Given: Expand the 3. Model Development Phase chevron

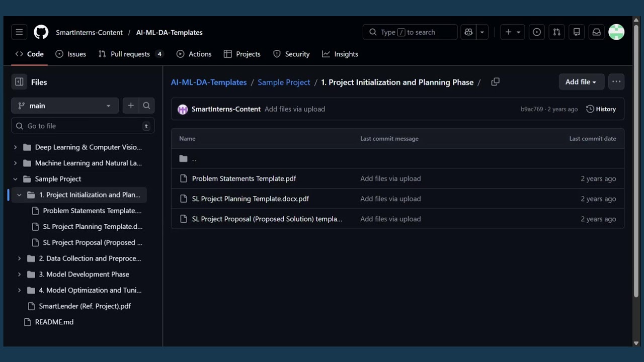Looking at the screenshot, I should (19, 274).
